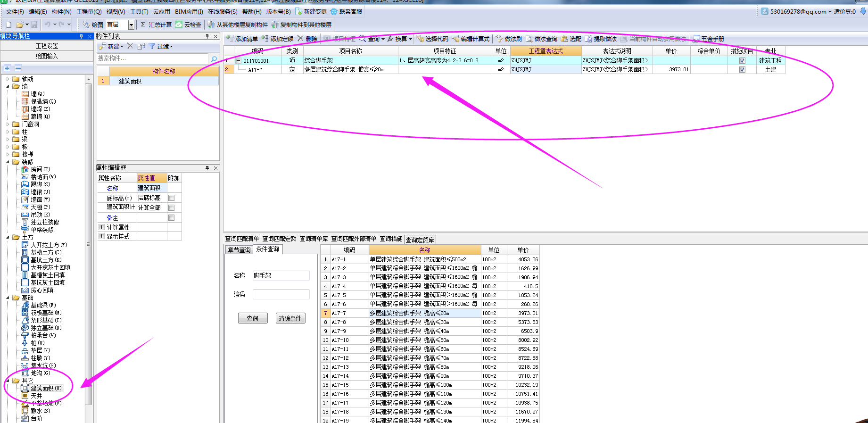Open the 文件(F) menu

click(x=15, y=11)
